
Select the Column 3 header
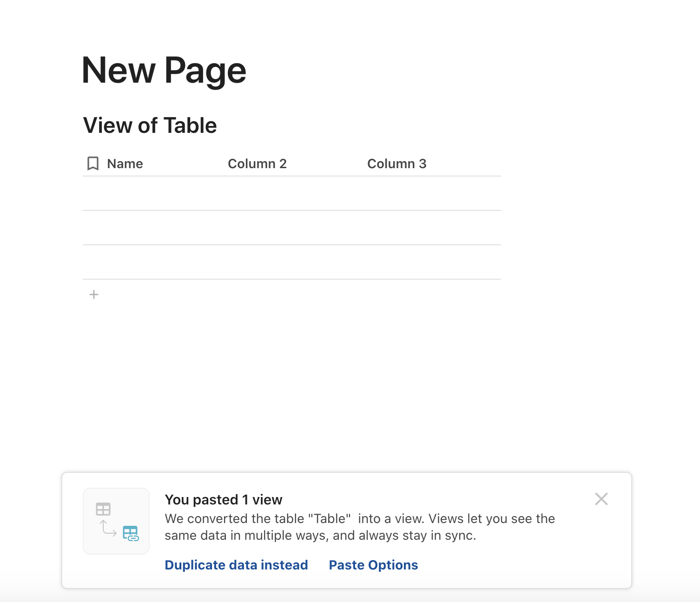point(396,164)
